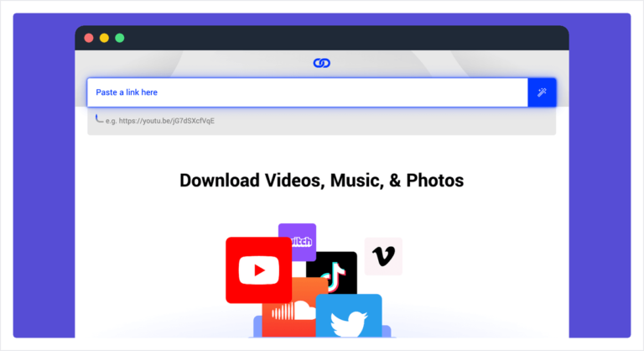Focus the Paste a link here field

(307, 92)
